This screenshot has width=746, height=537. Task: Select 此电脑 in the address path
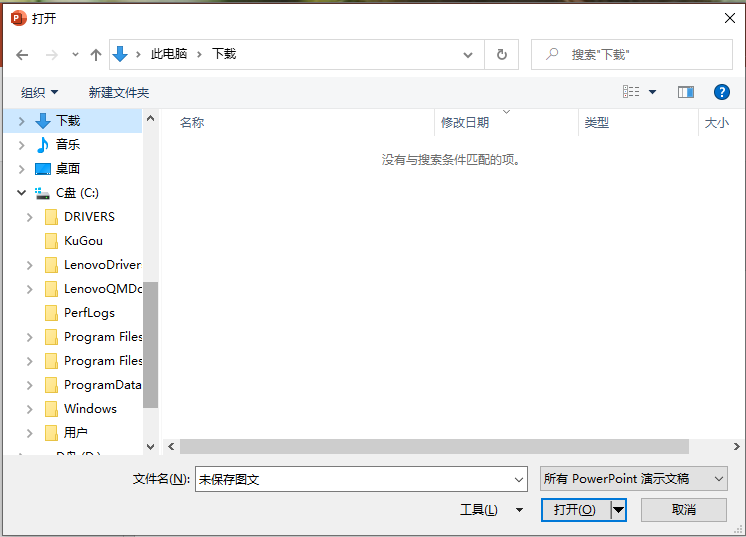coord(169,54)
